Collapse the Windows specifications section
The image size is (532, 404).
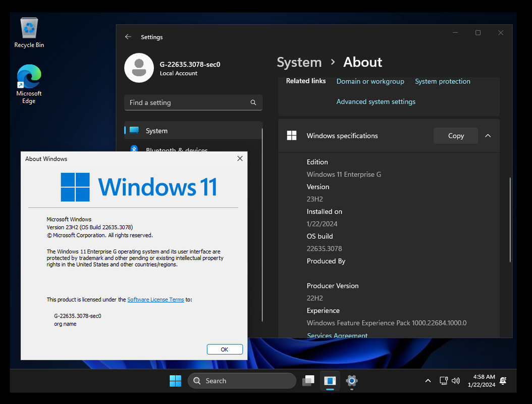pyautogui.click(x=488, y=136)
